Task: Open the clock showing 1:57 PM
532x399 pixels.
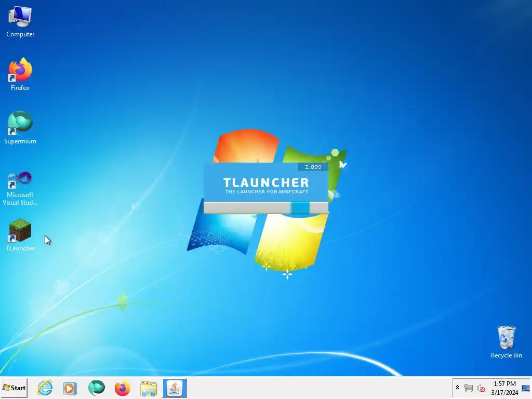Action: point(504,388)
